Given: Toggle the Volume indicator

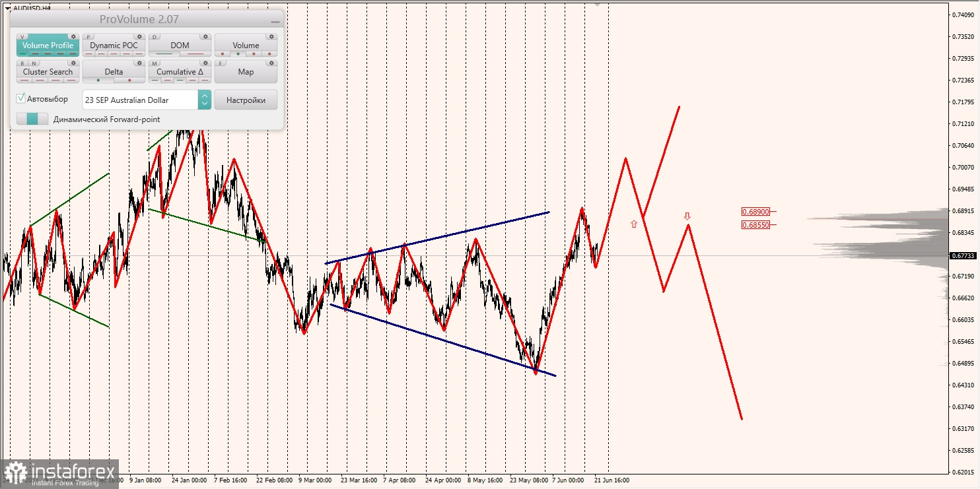Looking at the screenshot, I should click(246, 45).
